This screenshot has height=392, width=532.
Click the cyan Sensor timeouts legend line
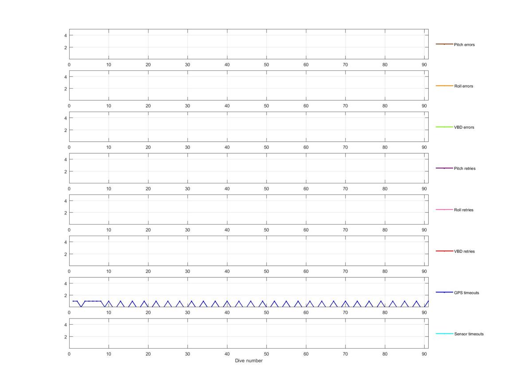(444, 334)
